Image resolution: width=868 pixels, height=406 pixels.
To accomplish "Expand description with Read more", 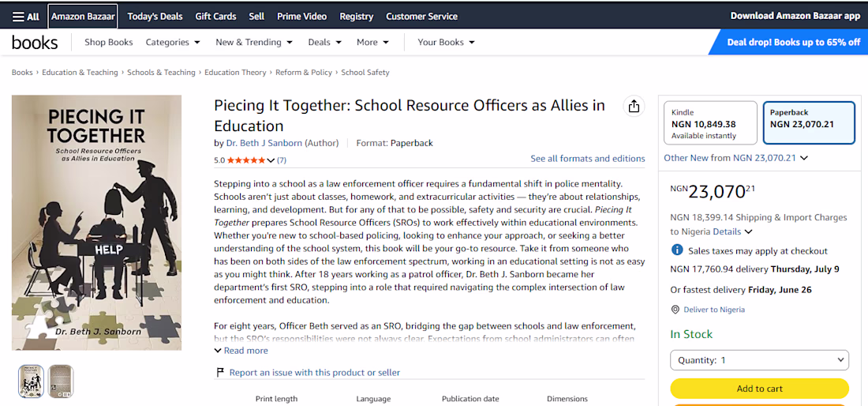I will point(241,351).
